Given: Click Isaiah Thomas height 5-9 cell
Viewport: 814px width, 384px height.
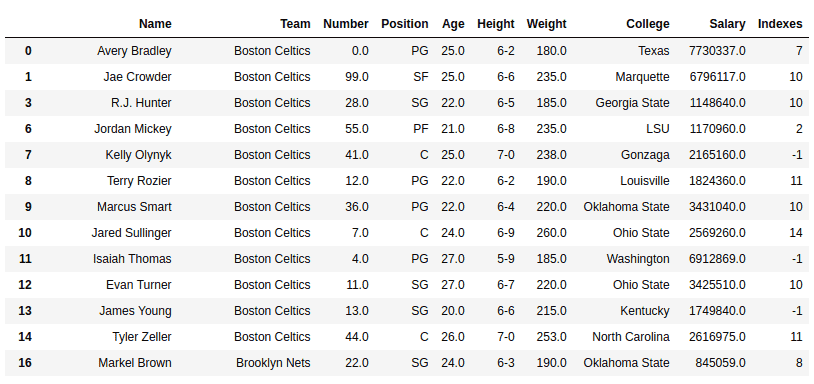Looking at the screenshot, I should (x=506, y=258).
